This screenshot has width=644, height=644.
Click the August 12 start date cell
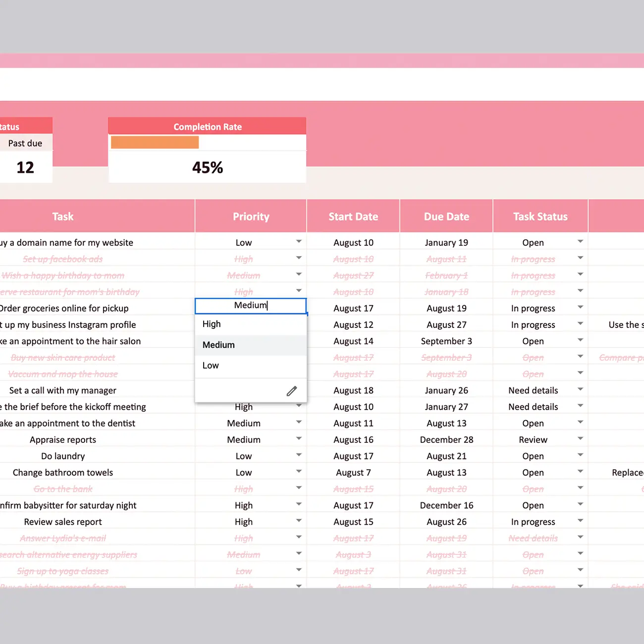pos(353,324)
